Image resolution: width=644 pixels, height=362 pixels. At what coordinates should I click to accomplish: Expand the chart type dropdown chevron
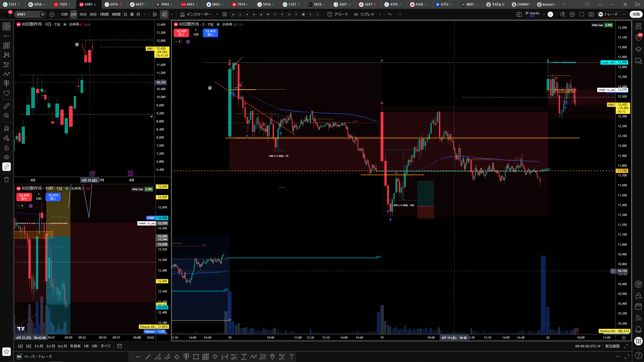172,14
